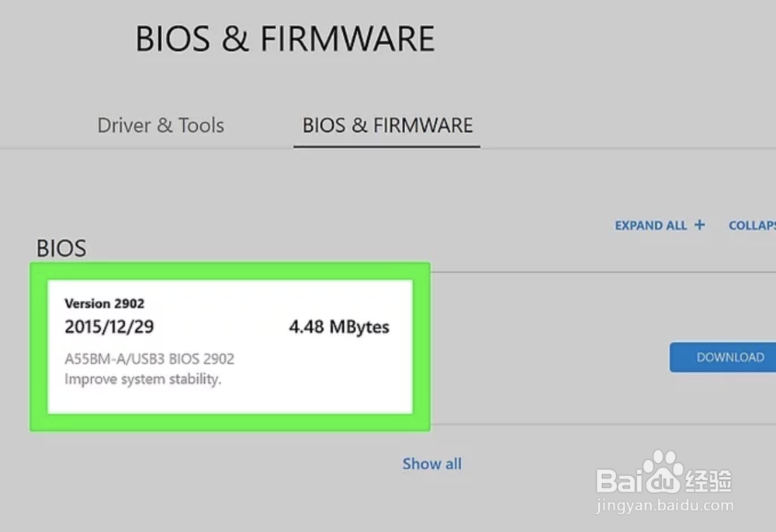776x532 pixels.
Task: Click the Version 2902 title text
Action: [x=104, y=303]
